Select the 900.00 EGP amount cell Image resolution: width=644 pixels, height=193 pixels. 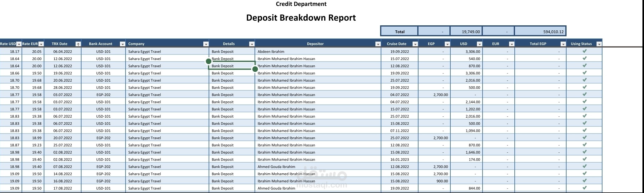pos(434,181)
